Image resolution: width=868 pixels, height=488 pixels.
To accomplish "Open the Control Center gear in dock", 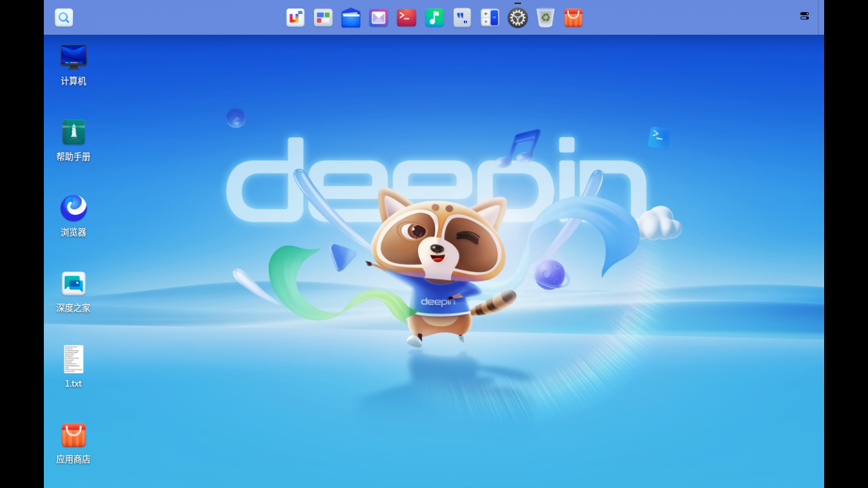I will point(518,17).
